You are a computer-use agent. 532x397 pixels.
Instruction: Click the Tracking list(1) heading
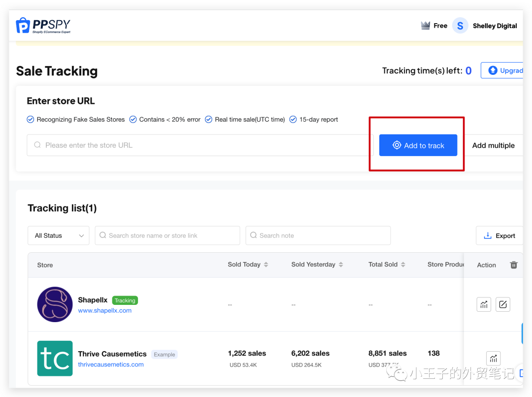point(62,208)
